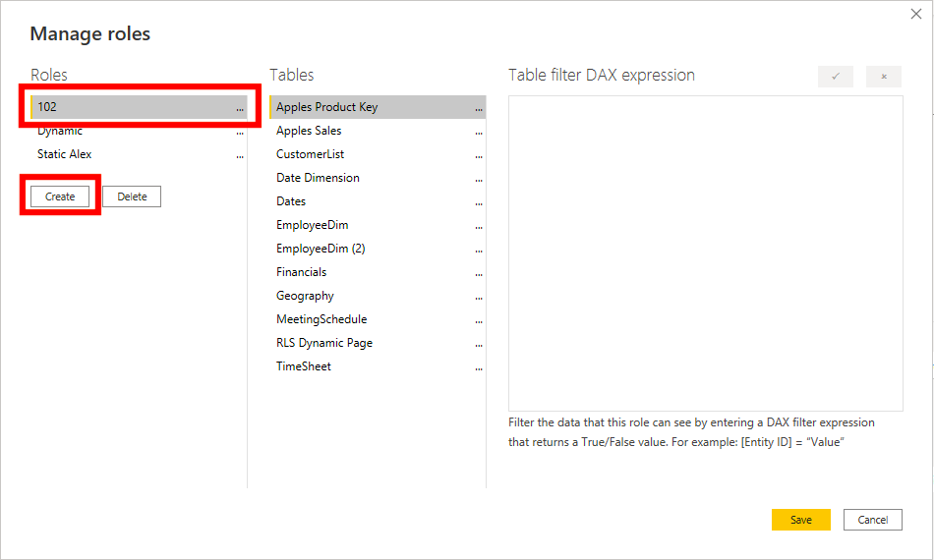The height and width of the screenshot is (560, 934).
Task: Click the X revert DAX changes icon
Action: (883, 77)
